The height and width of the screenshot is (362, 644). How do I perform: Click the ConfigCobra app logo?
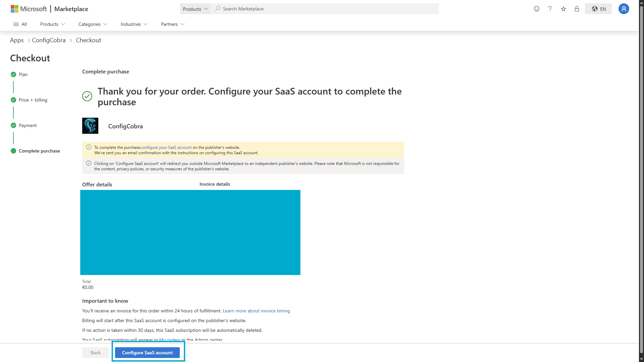tap(90, 126)
